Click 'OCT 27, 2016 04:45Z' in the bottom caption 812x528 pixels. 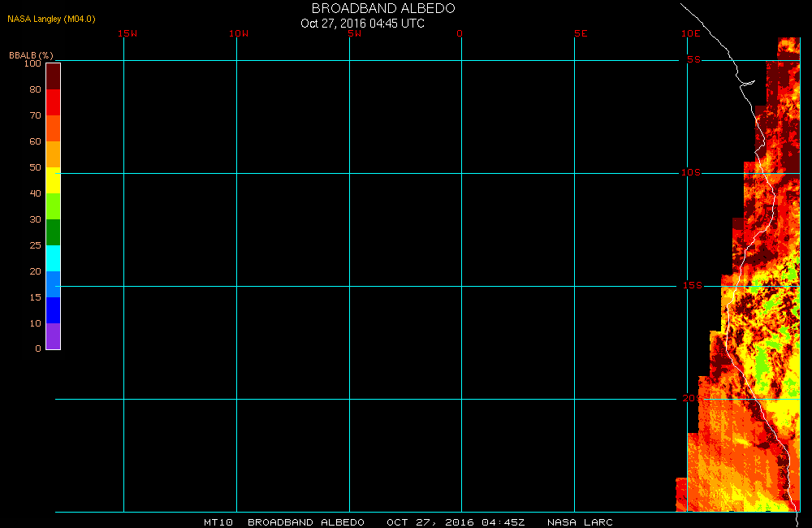pos(456,522)
